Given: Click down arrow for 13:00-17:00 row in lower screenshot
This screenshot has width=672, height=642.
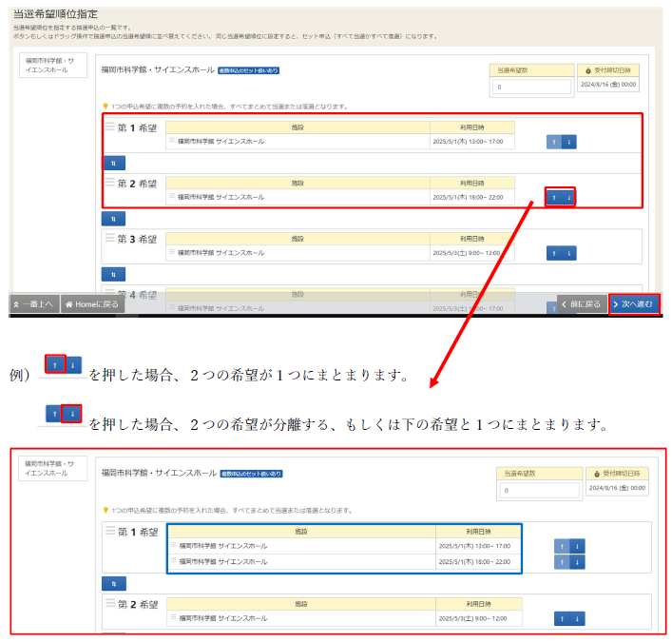Looking at the screenshot, I should tap(577, 546).
